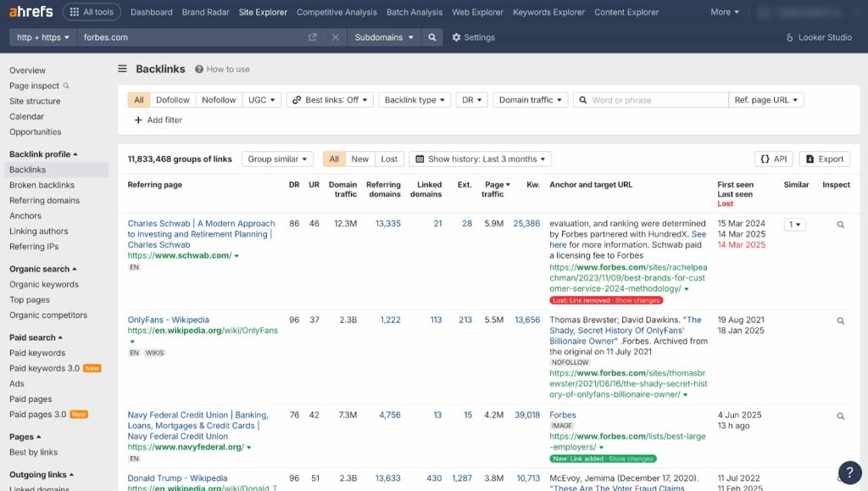Open the Charles Schwab referring page link
This screenshot has width=868, height=491.
coord(201,233)
